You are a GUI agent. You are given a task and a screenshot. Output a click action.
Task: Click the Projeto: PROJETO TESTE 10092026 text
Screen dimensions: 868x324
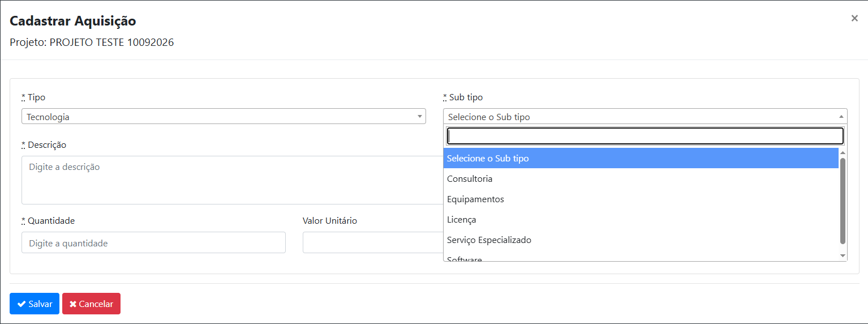[x=92, y=42]
